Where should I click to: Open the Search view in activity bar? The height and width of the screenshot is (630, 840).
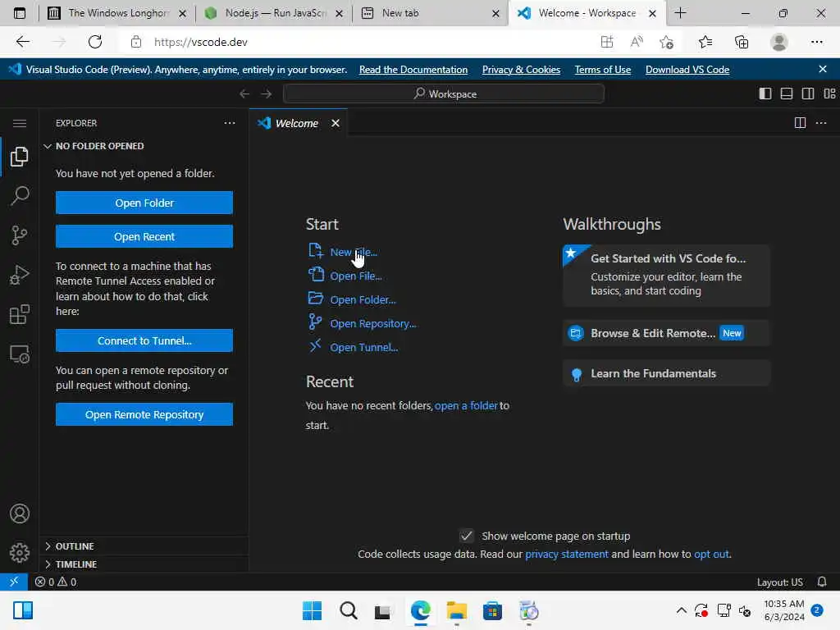20,196
